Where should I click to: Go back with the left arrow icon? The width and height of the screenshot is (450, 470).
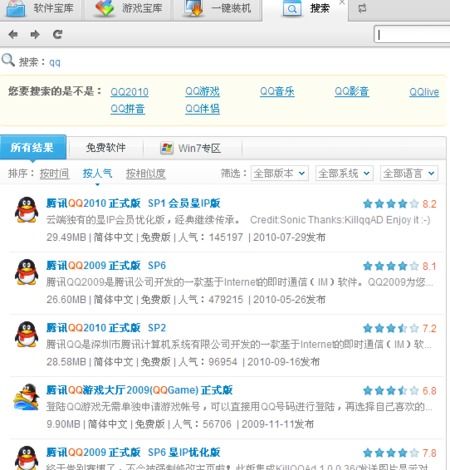click(x=13, y=34)
